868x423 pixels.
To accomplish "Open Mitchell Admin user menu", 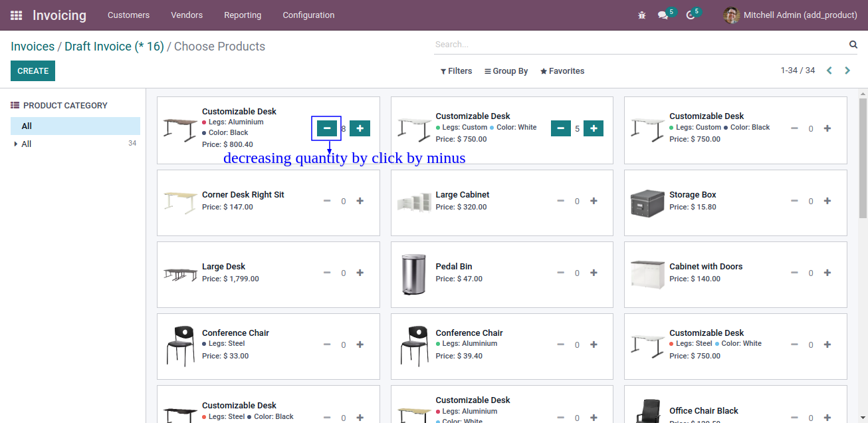I will 790,15.
